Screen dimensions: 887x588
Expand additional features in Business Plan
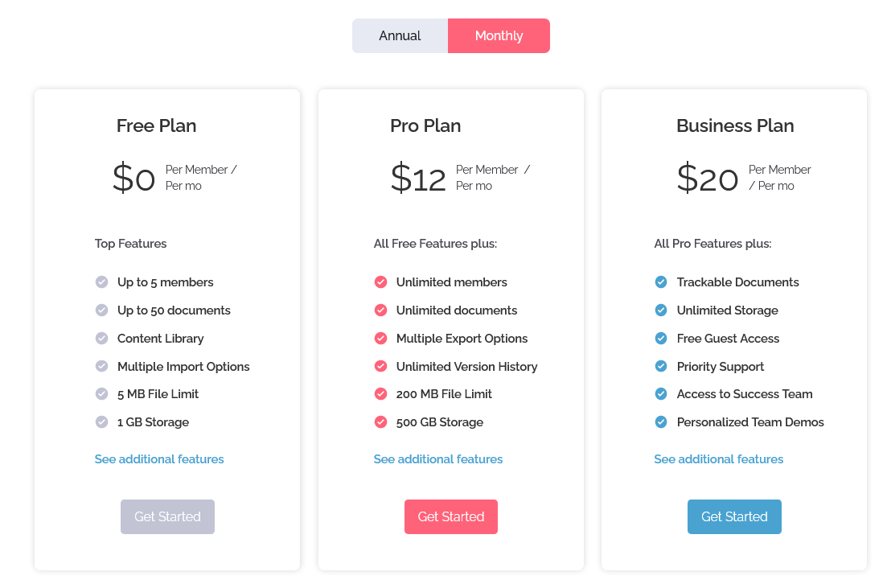tap(719, 459)
